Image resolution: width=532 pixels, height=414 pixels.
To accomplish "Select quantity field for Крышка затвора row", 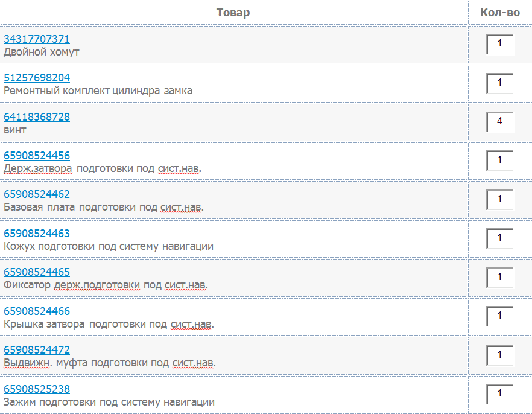I will click(500, 317).
